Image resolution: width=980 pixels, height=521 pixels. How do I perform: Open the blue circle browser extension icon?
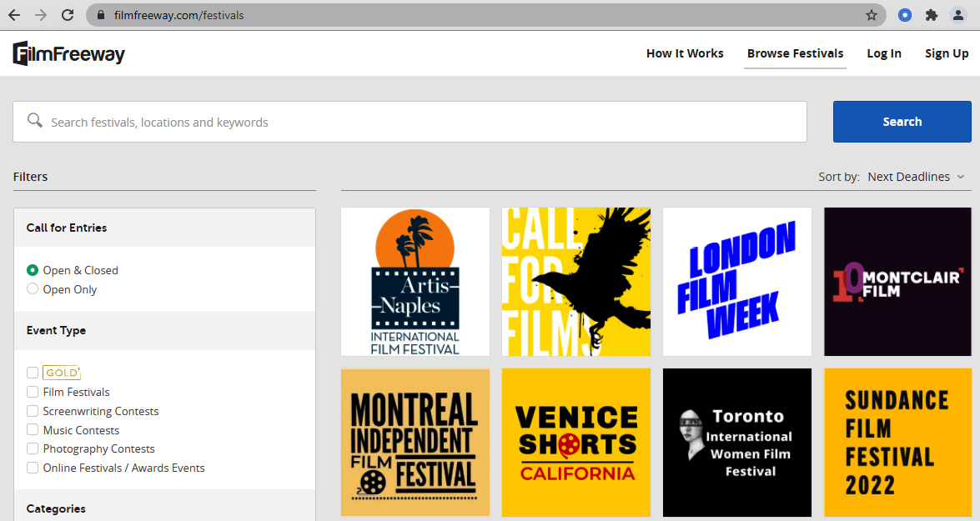904,15
